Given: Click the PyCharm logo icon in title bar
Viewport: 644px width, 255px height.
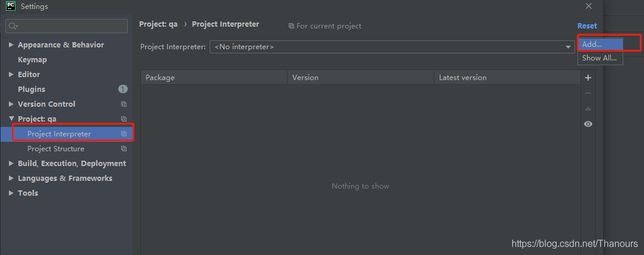Looking at the screenshot, I should [x=10, y=7].
